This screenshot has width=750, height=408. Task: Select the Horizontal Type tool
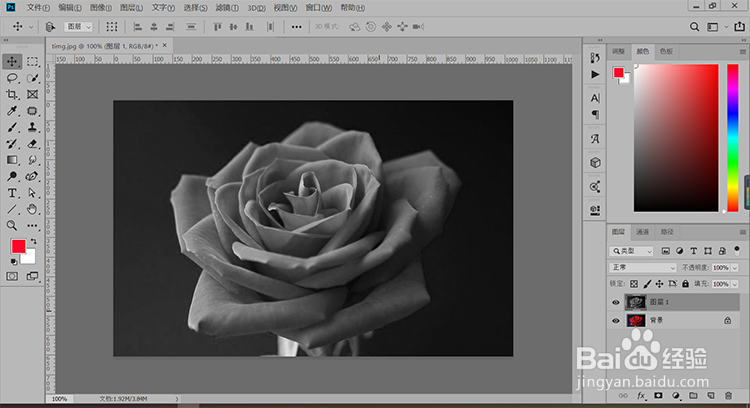(13, 192)
